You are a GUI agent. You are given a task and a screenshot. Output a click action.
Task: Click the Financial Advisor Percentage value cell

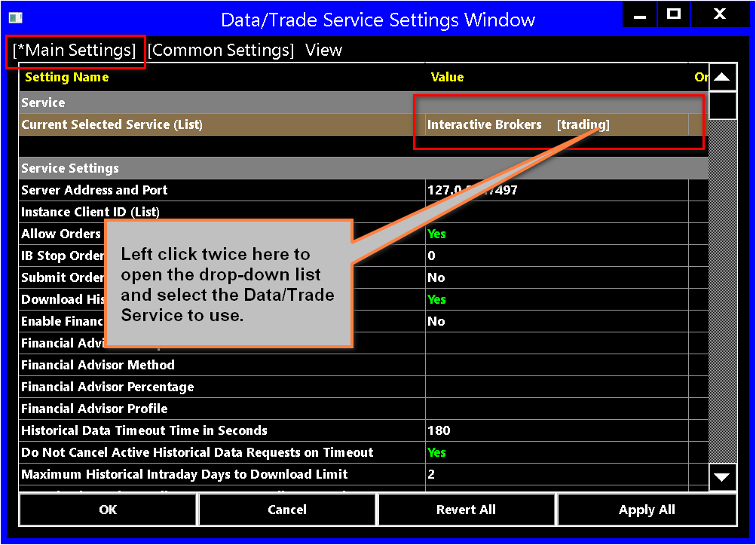coord(556,387)
